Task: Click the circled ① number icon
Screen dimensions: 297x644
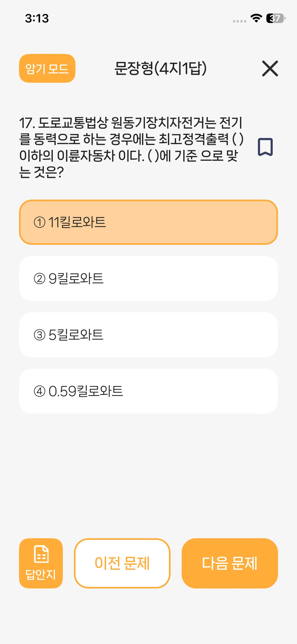Action: [40, 222]
